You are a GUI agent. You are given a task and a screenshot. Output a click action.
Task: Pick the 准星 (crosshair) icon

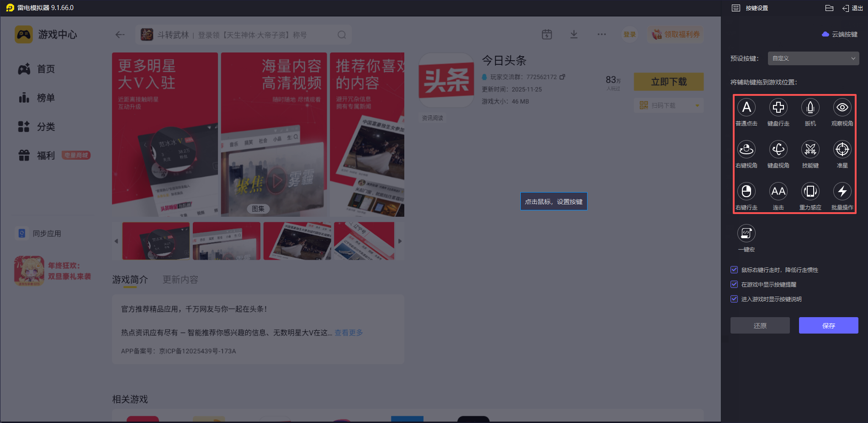(842, 149)
